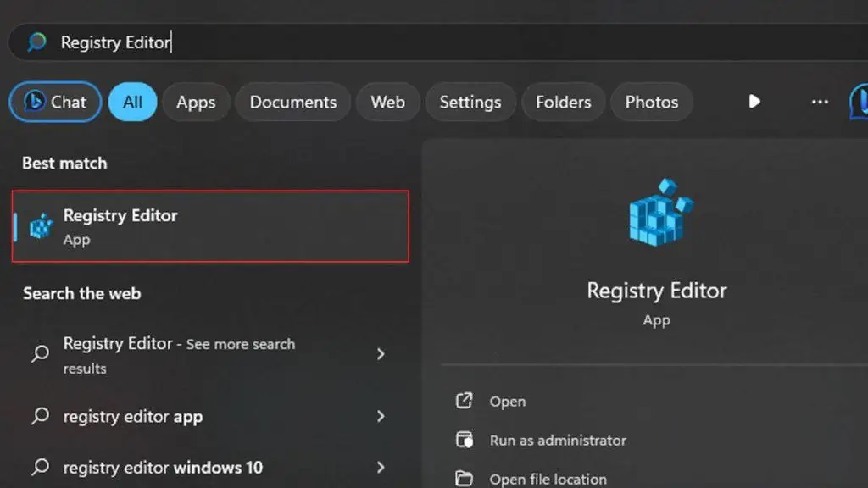Click magnifier icon beside 'registry editor windows 10'
The width and height of the screenshot is (868, 488).
coord(41,468)
